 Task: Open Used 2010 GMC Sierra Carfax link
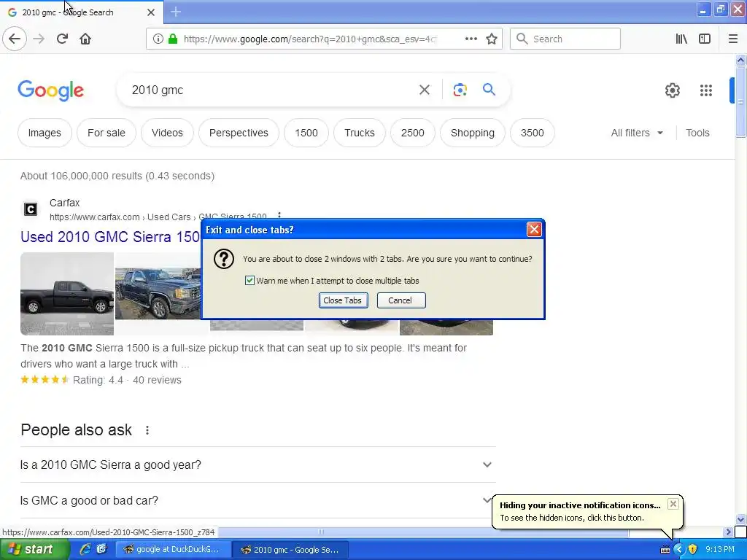click(110, 237)
